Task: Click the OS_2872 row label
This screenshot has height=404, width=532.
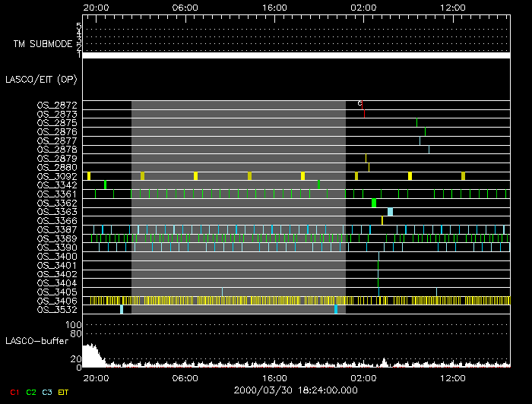Action: click(57, 105)
